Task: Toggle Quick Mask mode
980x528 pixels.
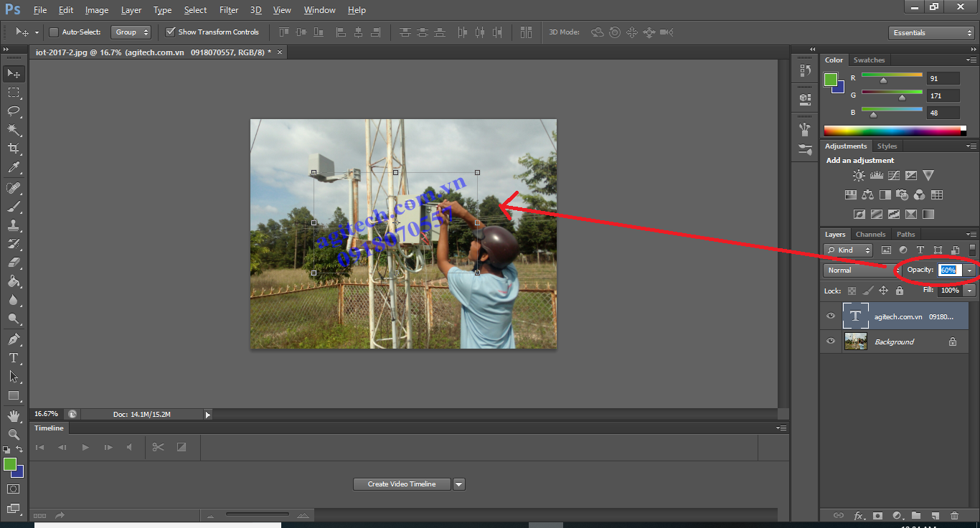Action: coord(14,489)
